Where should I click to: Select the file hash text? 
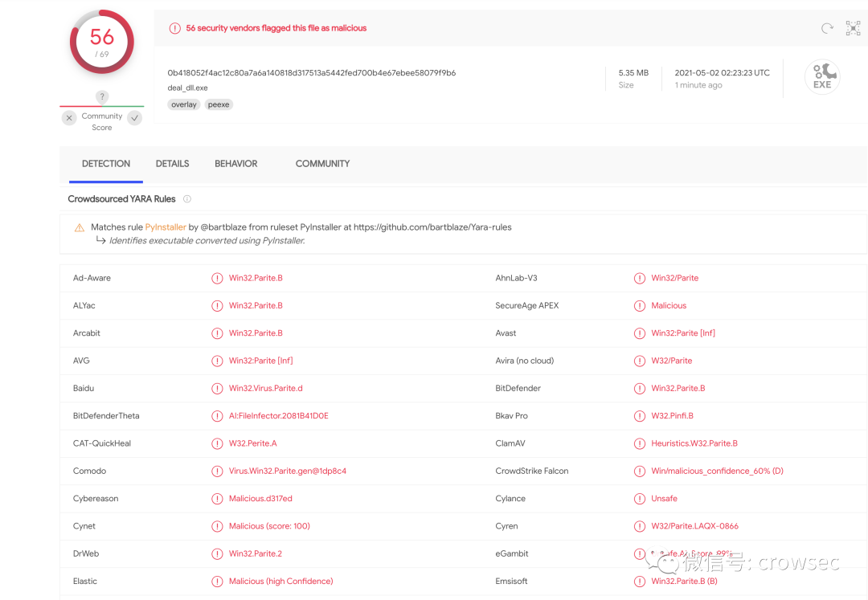click(312, 72)
